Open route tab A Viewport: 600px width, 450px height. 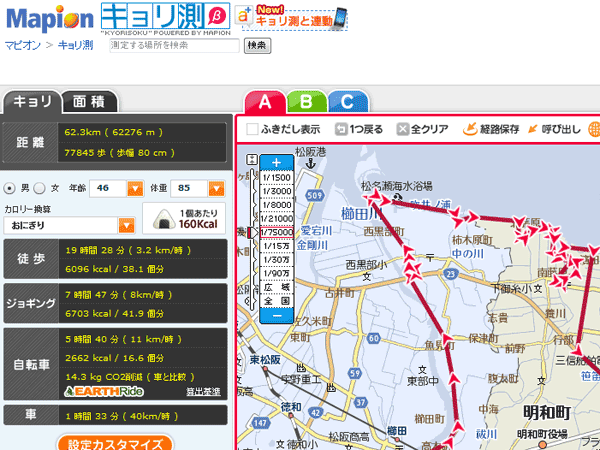tap(265, 102)
